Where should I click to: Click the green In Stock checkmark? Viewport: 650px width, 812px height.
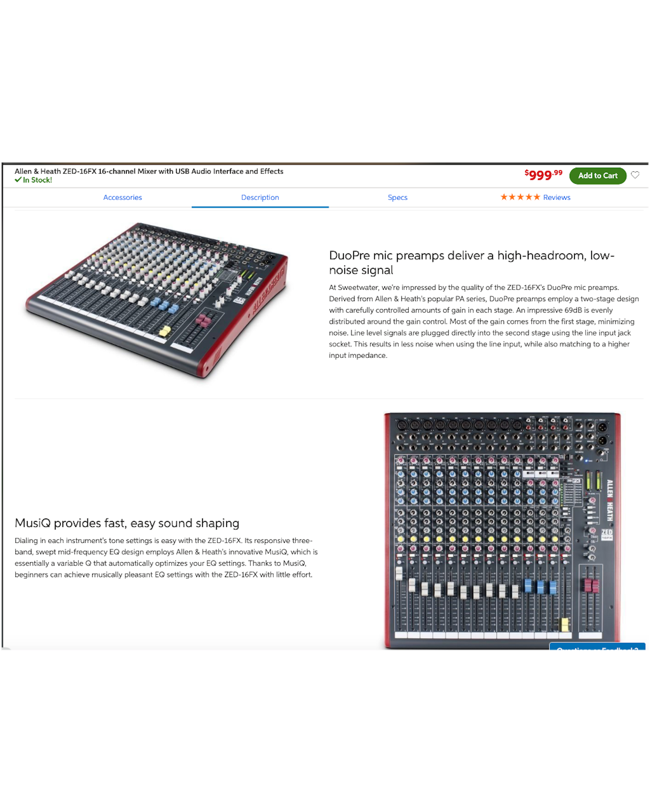tap(18, 180)
